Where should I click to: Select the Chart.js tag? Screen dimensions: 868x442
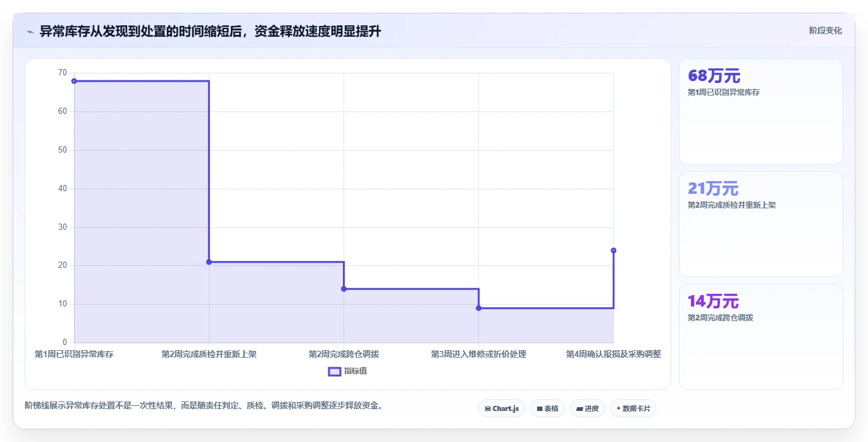[502, 408]
